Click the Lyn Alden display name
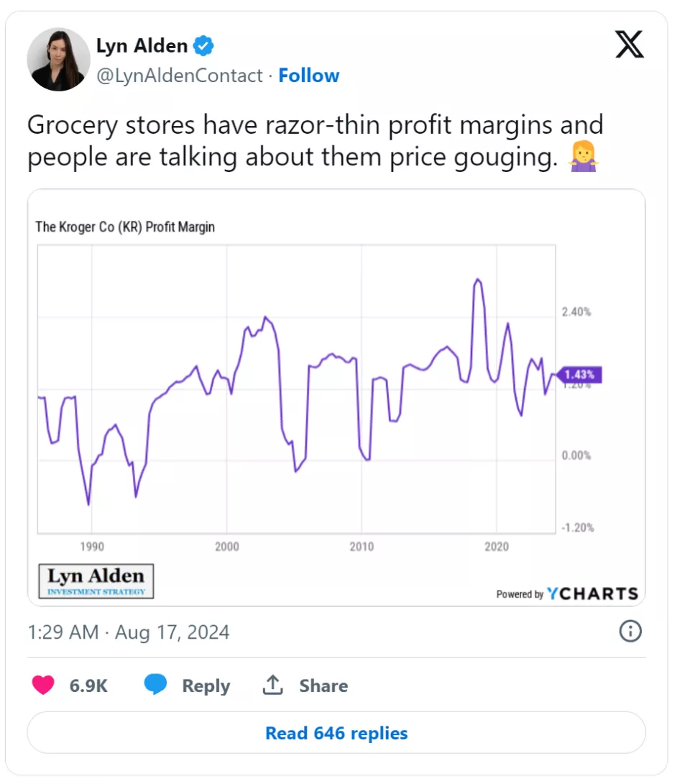690x784 pixels. (x=142, y=45)
